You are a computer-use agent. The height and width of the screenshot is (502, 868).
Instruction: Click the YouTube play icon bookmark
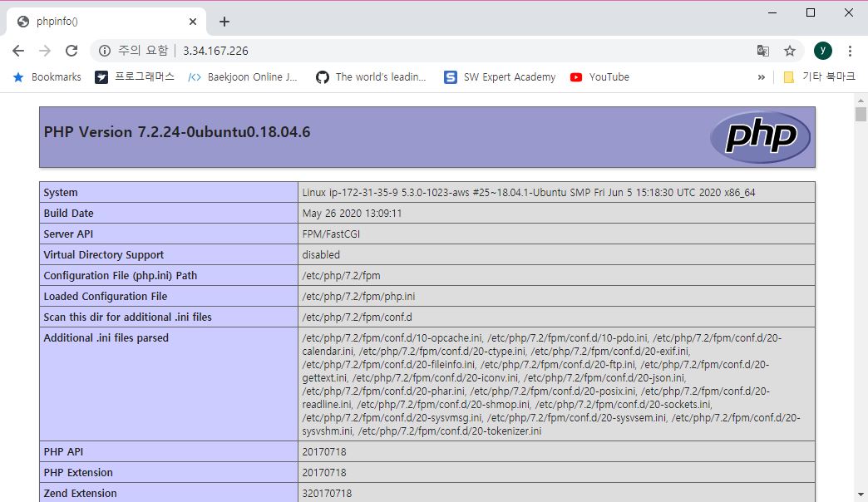click(576, 76)
